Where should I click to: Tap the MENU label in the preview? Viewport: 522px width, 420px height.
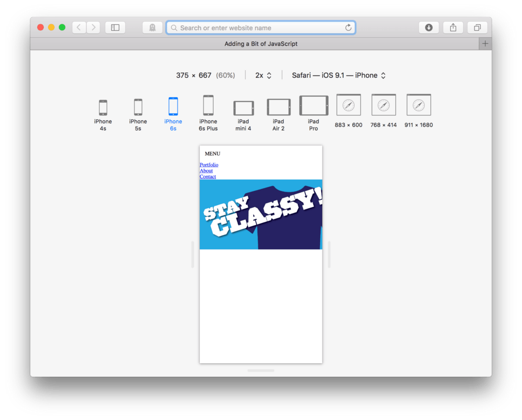click(x=212, y=154)
